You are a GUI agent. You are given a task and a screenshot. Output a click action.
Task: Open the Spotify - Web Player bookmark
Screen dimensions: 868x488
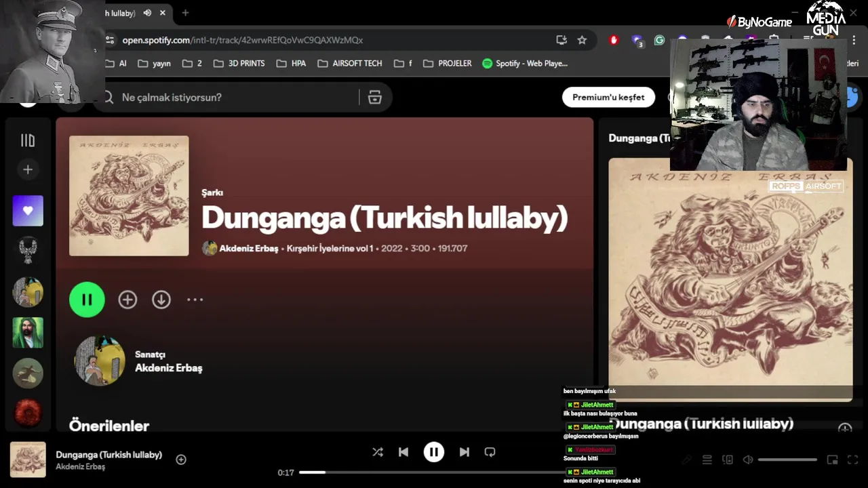[x=525, y=63]
